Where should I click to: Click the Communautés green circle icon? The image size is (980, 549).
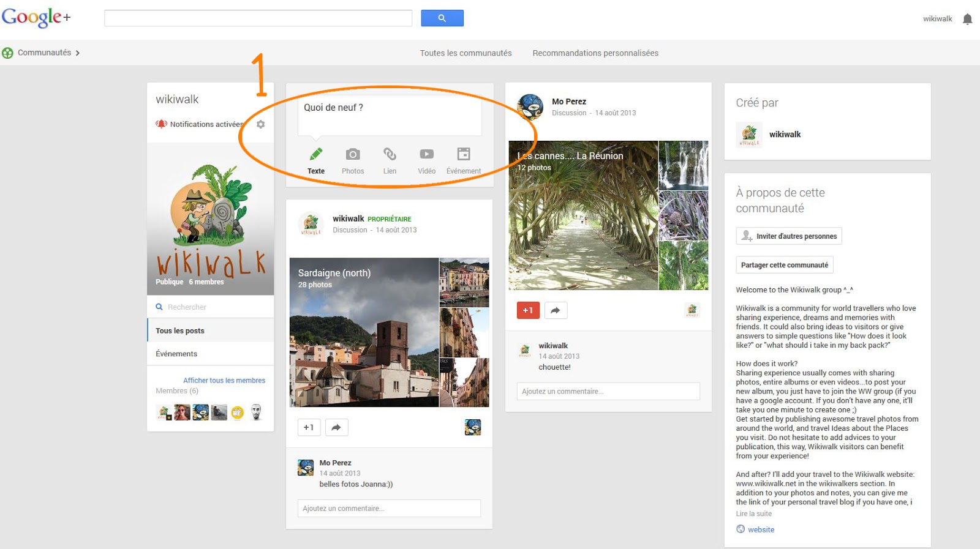pyautogui.click(x=7, y=53)
